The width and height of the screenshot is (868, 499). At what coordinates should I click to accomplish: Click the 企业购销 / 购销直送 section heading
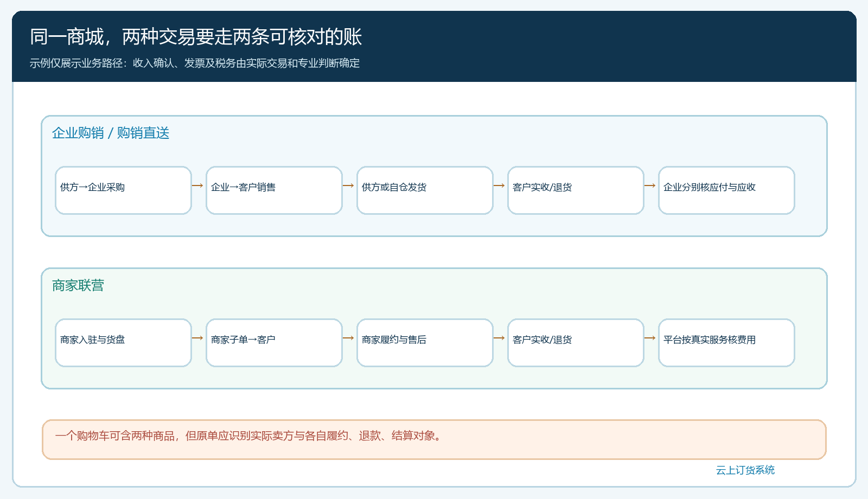pyautogui.click(x=111, y=133)
